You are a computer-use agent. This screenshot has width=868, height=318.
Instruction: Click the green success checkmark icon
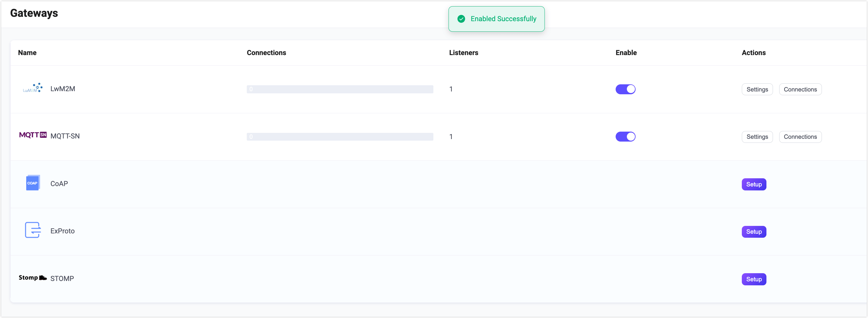(x=461, y=19)
